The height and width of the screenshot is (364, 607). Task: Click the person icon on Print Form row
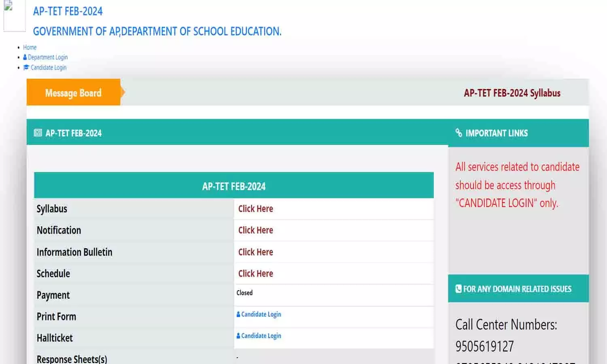coord(238,314)
